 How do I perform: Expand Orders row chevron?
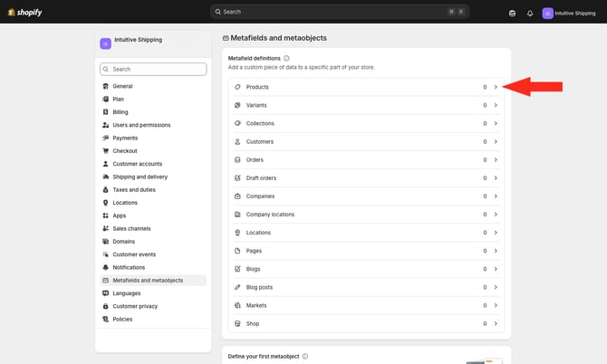click(x=496, y=159)
